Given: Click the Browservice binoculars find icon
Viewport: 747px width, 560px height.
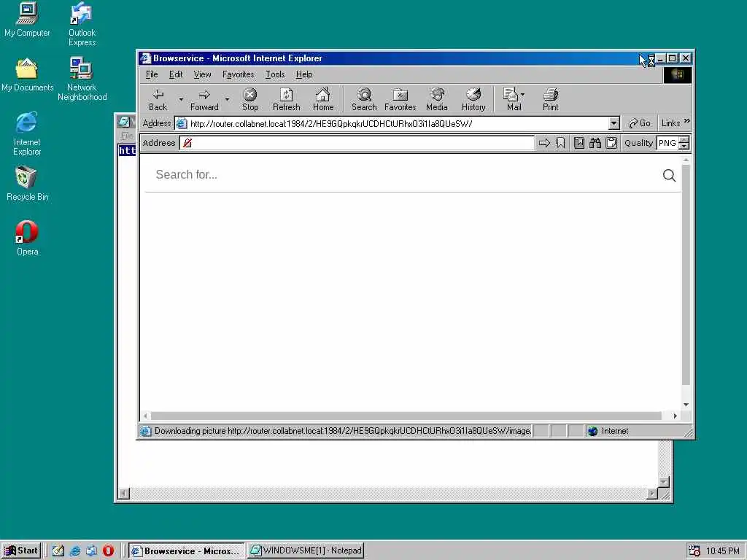Looking at the screenshot, I should [x=595, y=143].
